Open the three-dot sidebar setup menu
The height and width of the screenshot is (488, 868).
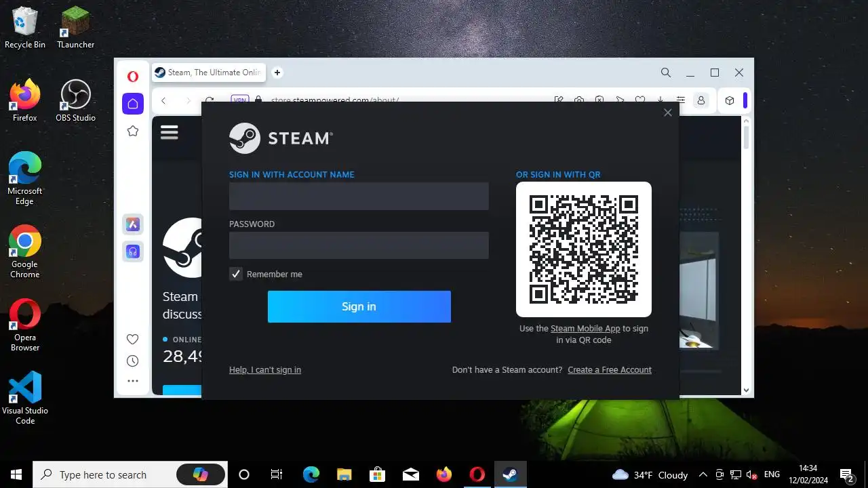(133, 382)
